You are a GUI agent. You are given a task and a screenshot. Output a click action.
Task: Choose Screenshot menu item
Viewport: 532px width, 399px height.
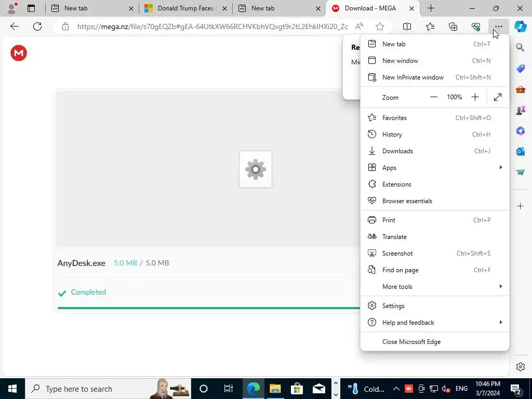(435, 254)
